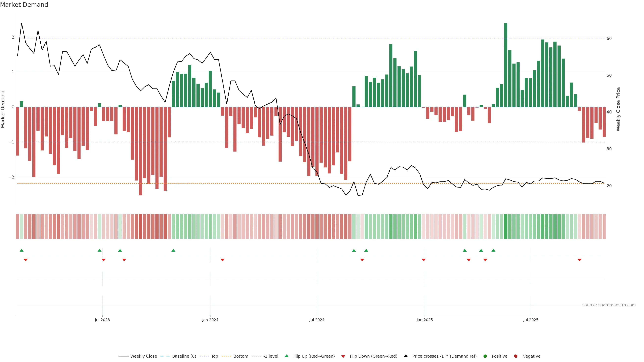
Task: Toggle the Bottom orange line legend entry
Action: (240, 356)
